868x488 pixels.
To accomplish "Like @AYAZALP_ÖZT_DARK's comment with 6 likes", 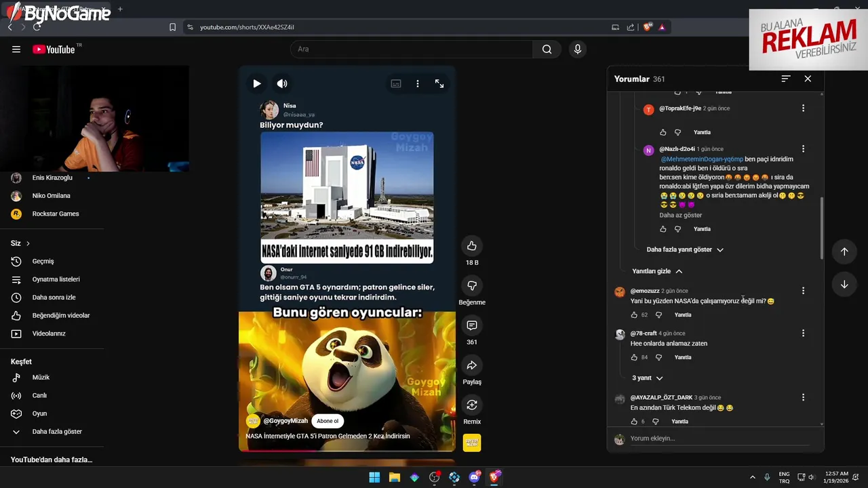I will 635,422.
